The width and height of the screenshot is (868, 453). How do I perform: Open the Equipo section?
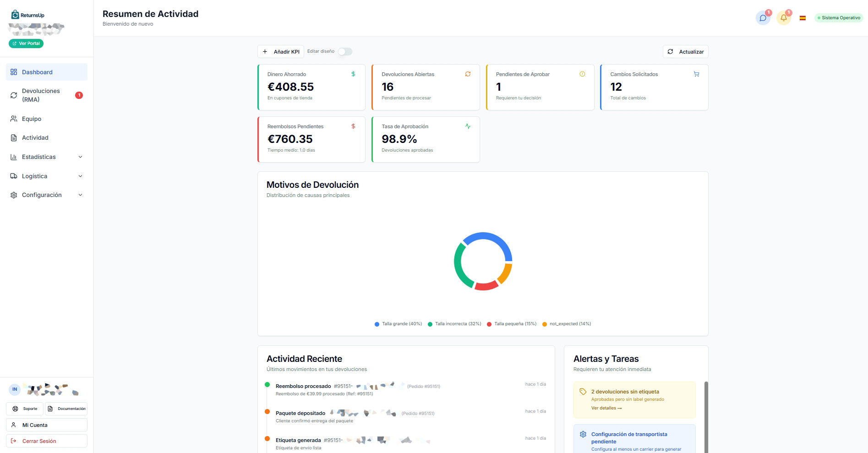tap(47, 119)
